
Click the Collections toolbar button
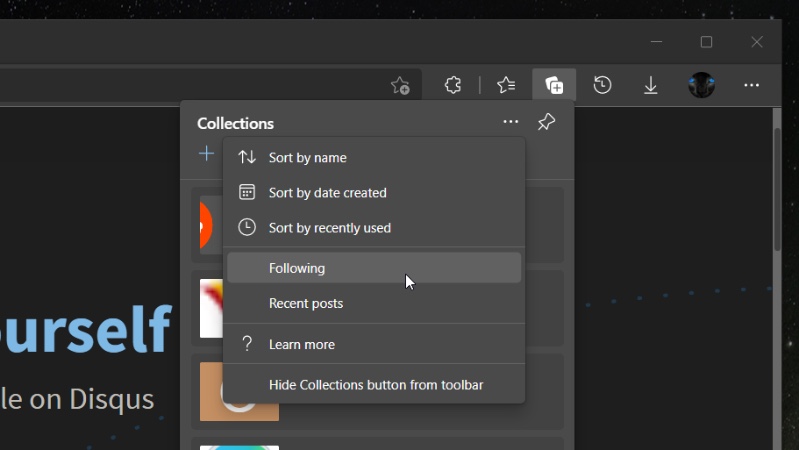click(554, 86)
